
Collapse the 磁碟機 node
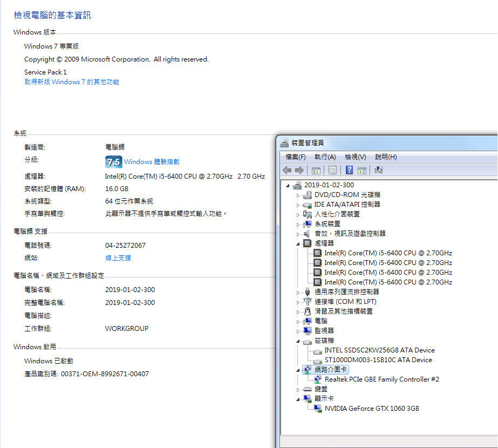click(x=298, y=341)
